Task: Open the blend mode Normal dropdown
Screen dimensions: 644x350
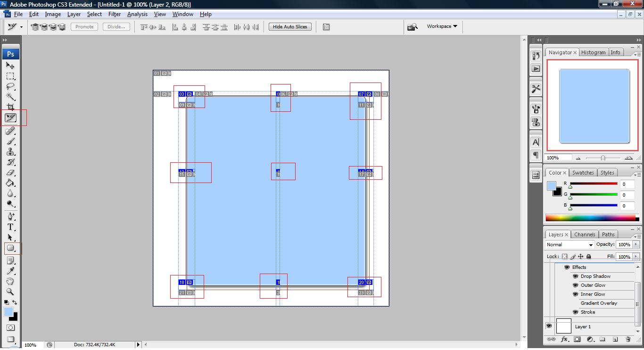Action: tap(570, 245)
